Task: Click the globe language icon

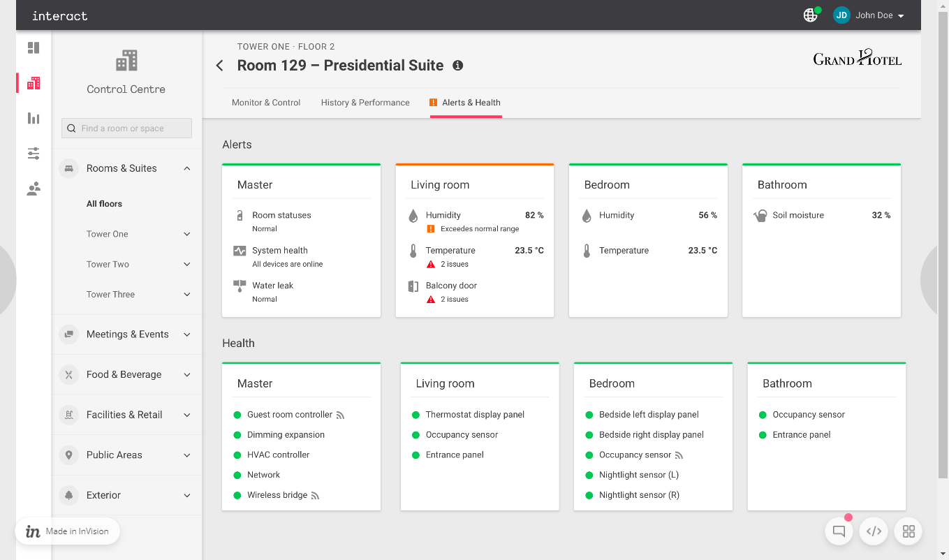Action: pyautogui.click(x=810, y=15)
